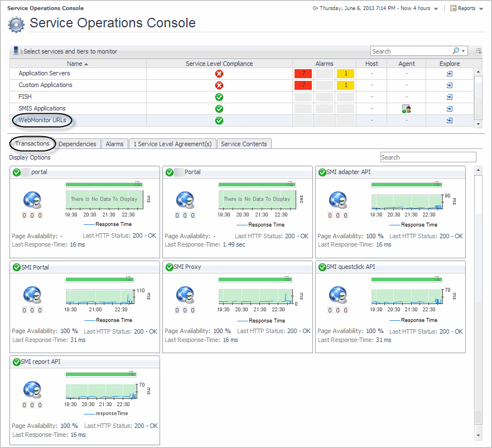Screen dimensions: 492x448
Task: Open the table customizer icon beside search
Action: tap(479, 51)
